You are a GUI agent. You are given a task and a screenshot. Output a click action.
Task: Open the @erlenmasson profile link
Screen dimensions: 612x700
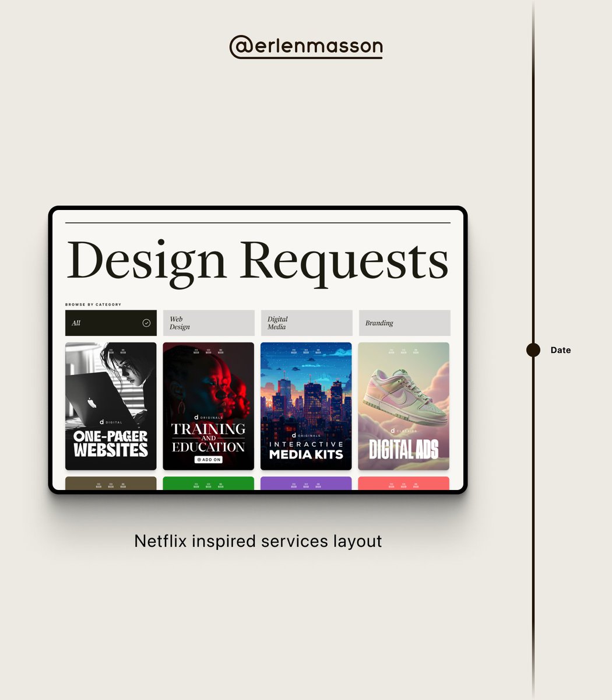(x=306, y=47)
